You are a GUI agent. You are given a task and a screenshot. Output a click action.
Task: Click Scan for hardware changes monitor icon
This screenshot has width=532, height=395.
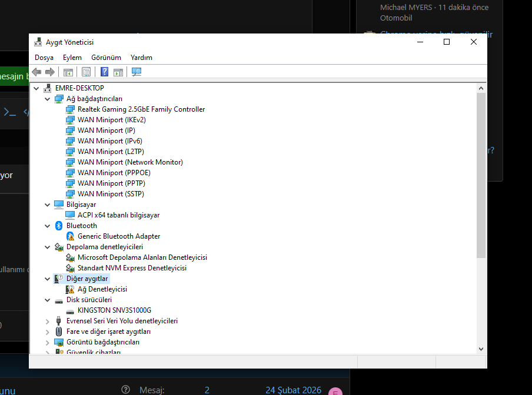click(x=137, y=72)
